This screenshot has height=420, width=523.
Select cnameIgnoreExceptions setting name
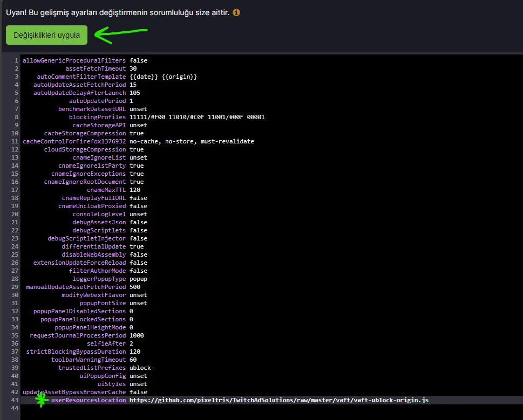coord(89,174)
